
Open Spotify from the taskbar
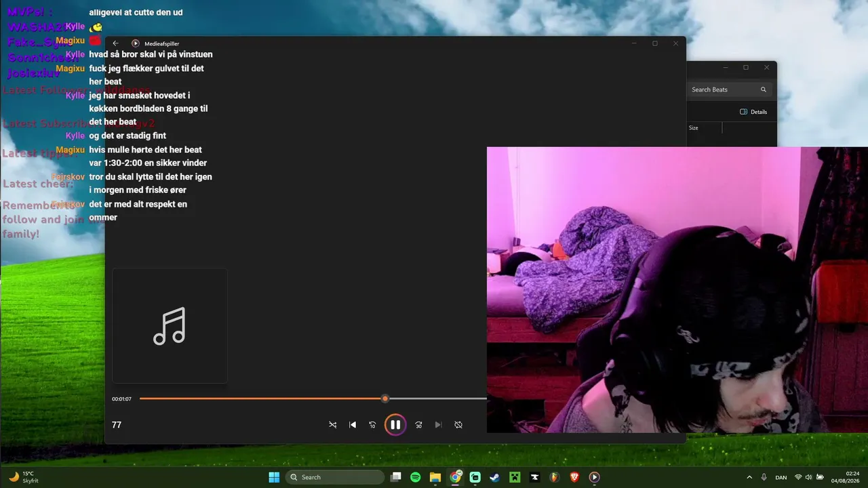pyautogui.click(x=416, y=477)
